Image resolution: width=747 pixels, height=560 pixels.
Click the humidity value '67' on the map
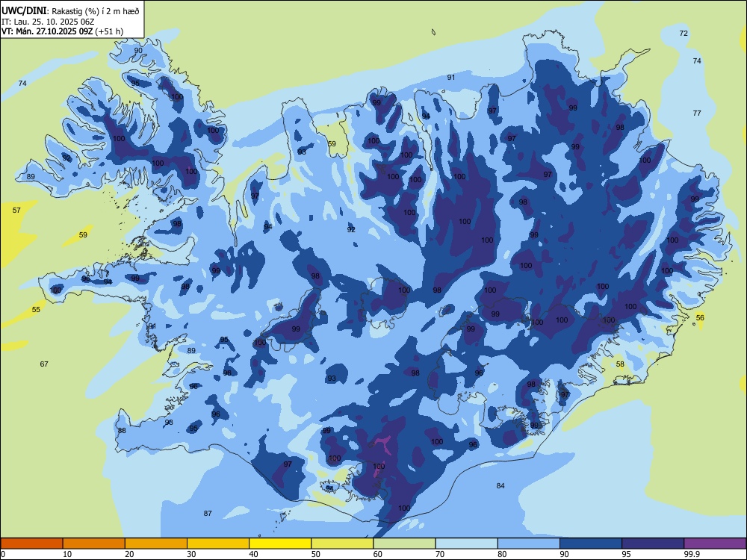coord(44,364)
